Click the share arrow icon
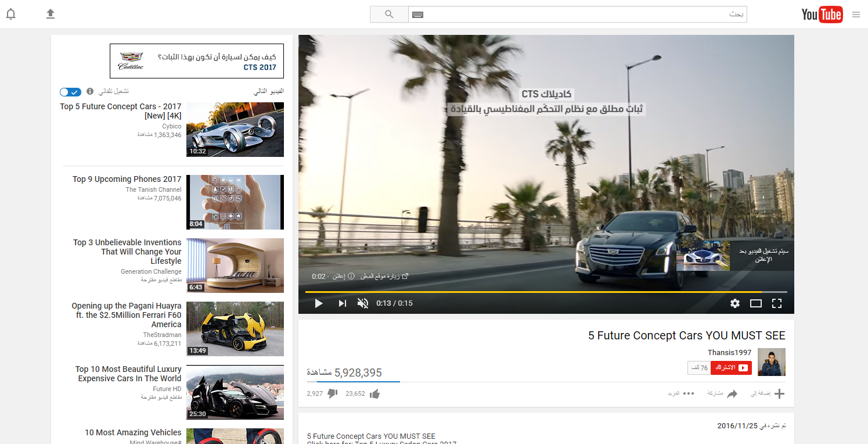Image resolution: width=868 pixels, height=444 pixels. tap(732, 393)
